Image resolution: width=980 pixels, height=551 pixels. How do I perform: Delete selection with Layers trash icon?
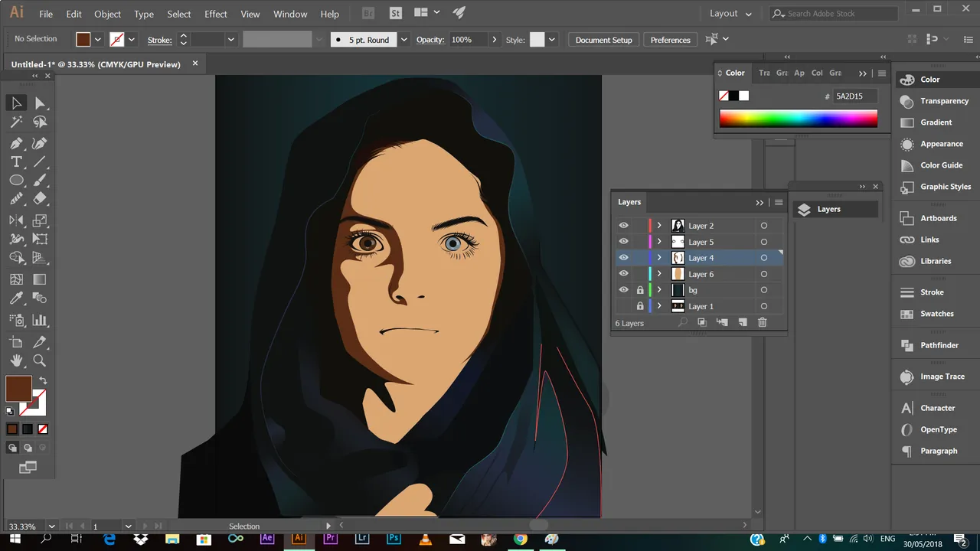(762, 323)
